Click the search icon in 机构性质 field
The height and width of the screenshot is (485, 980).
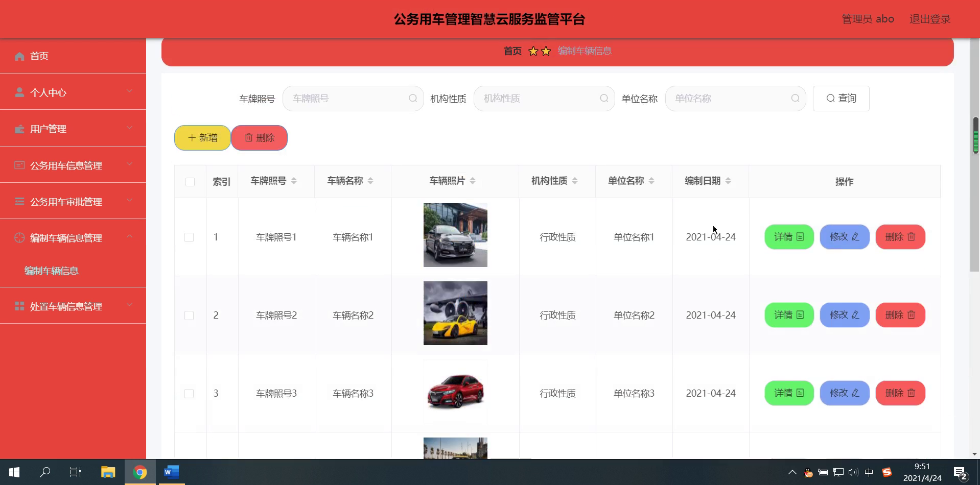tap(604, 99)
